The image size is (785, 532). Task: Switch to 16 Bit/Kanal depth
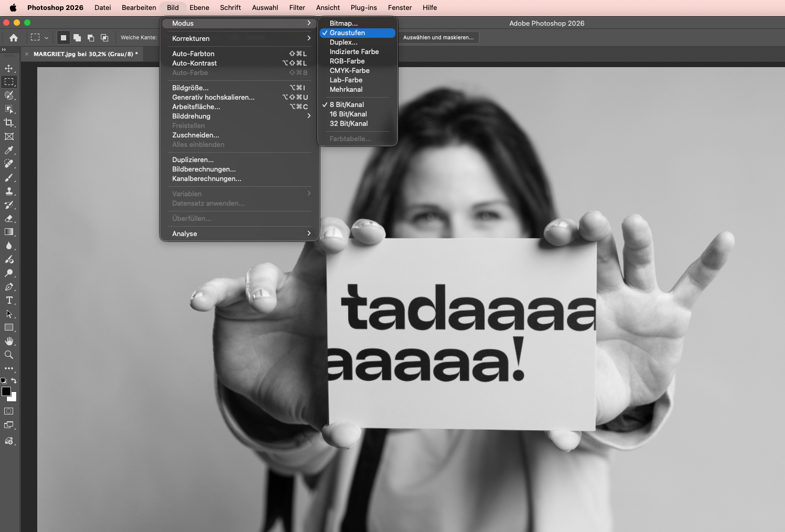(x=348, y=114)
